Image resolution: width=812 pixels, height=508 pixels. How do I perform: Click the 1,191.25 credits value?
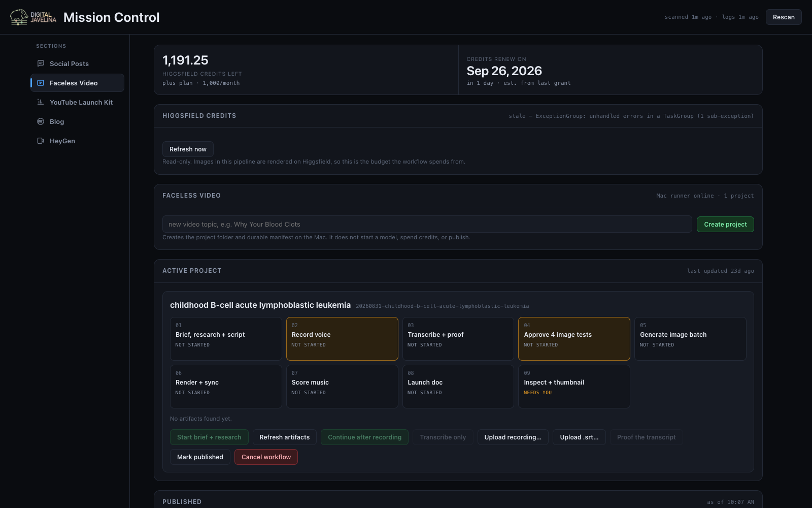point(185,60)
